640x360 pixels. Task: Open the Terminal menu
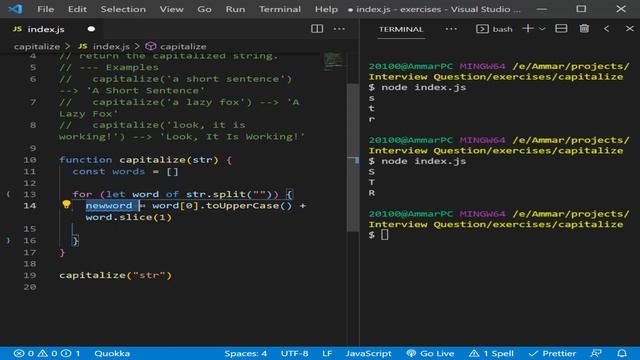(280, 9)
